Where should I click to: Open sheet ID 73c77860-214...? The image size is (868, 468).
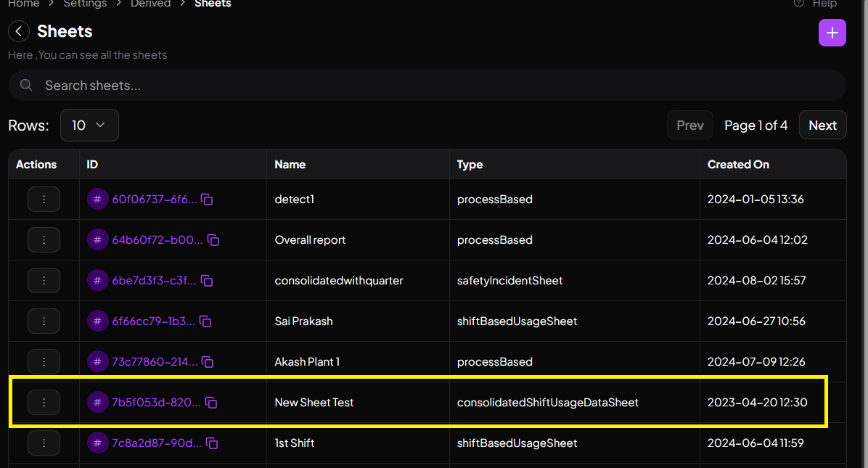coord(155,362)
